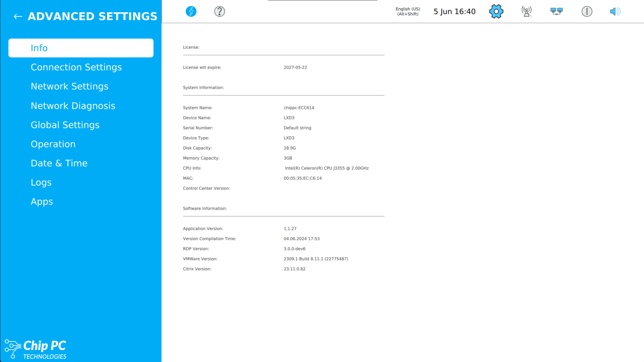Switch keyboard language English (US) indicator
The height and width of the screenshot is (362, 644).
point(408,11)
